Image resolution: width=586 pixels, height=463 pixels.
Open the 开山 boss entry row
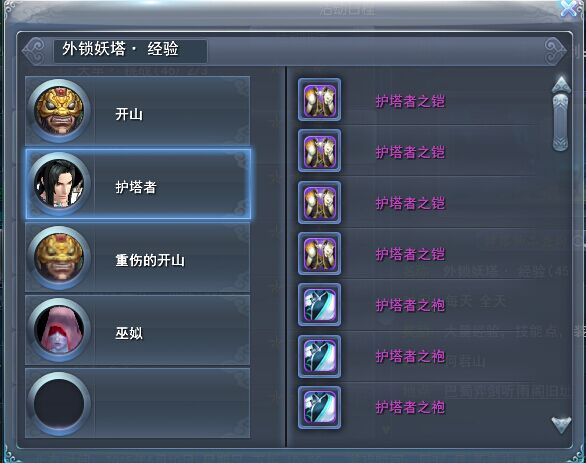[138, 111]
